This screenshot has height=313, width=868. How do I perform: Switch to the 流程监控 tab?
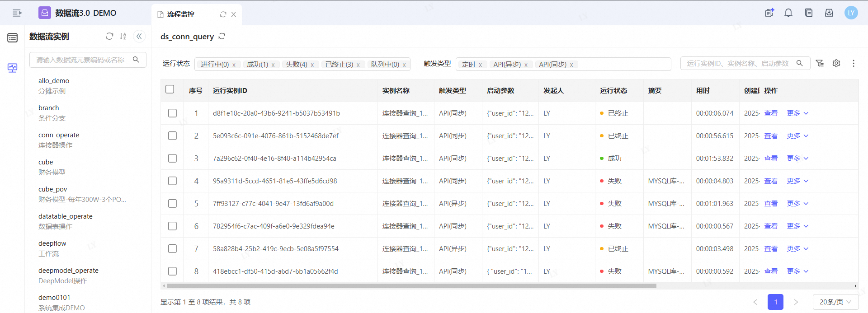(x=181, y=14)
